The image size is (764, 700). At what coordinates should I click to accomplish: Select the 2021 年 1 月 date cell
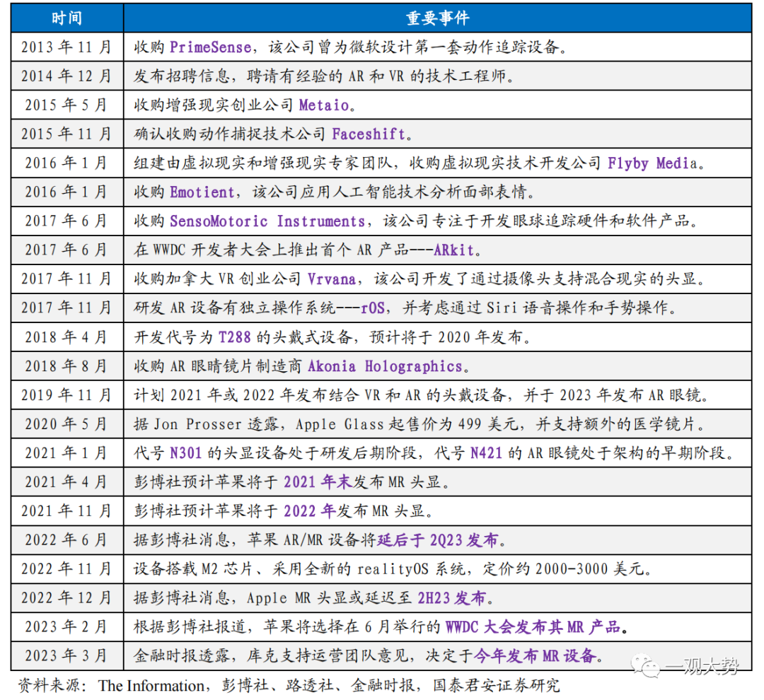pyautogui.click(x=67, y=453)
